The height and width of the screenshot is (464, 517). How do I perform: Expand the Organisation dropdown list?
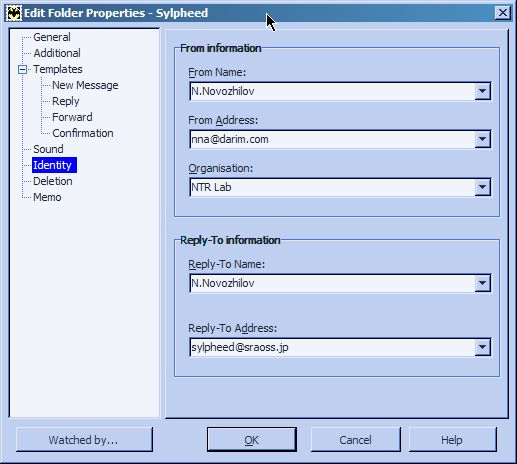(x=482, y=187)
